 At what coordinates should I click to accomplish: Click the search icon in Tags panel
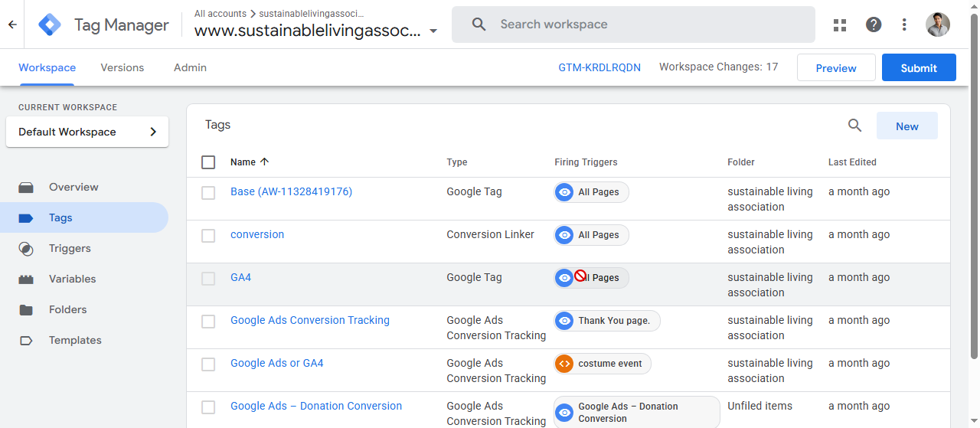(x=855, y=126)
